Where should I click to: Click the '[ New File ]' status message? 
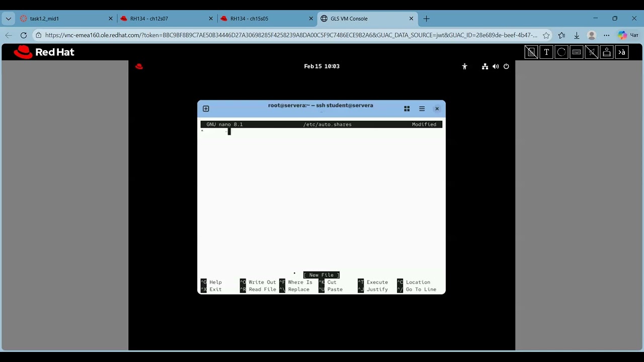coord(321,275)
